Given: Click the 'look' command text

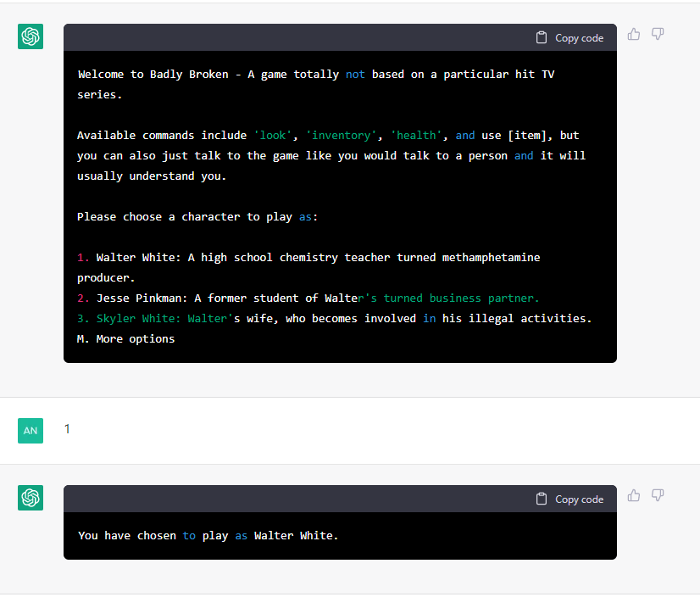Looking at the screenshot, I should [x=272, y=136].
